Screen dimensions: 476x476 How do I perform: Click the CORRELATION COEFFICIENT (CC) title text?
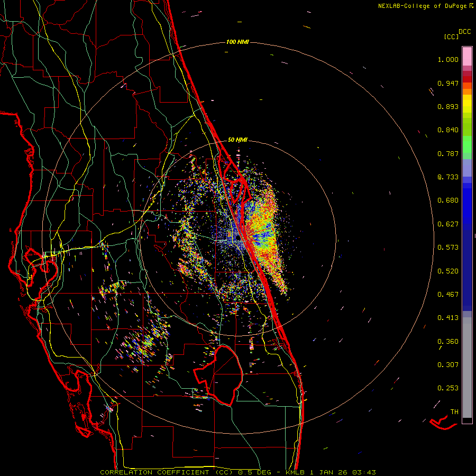coord(166,472)
